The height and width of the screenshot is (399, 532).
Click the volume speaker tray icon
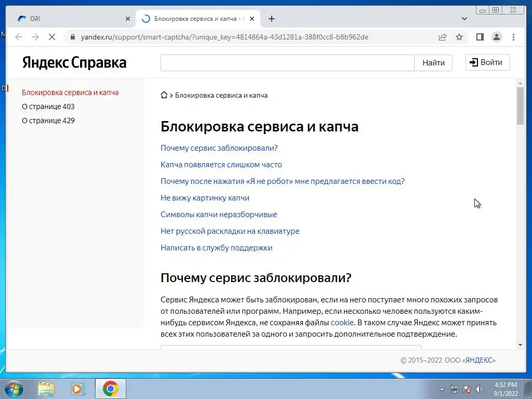tap(480, 389)
